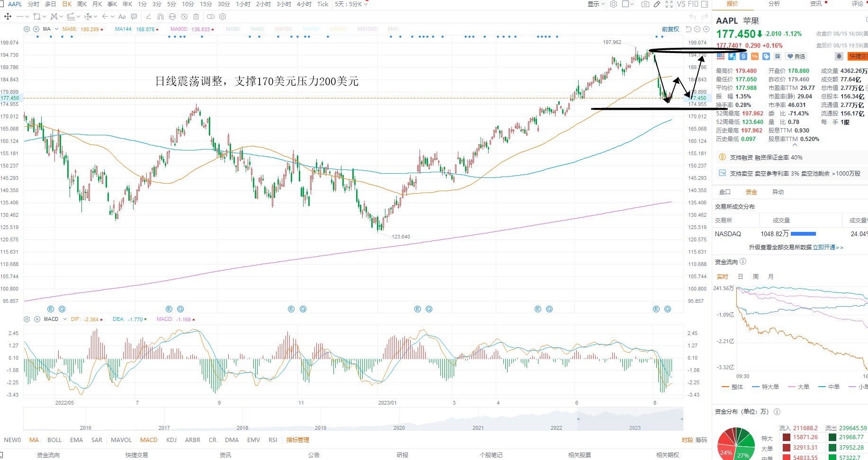
Task: Set a price alert with bell icon
Action: [839, 56]
